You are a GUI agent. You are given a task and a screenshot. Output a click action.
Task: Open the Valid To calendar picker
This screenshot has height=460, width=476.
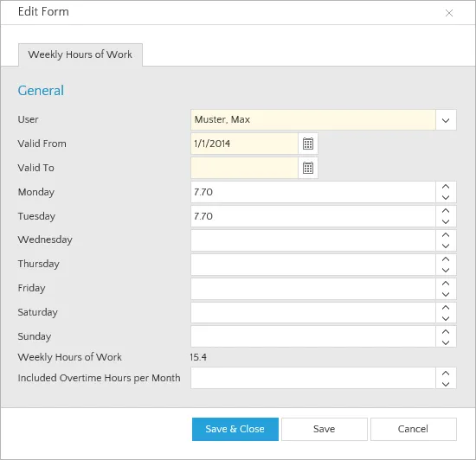point(308,168)
